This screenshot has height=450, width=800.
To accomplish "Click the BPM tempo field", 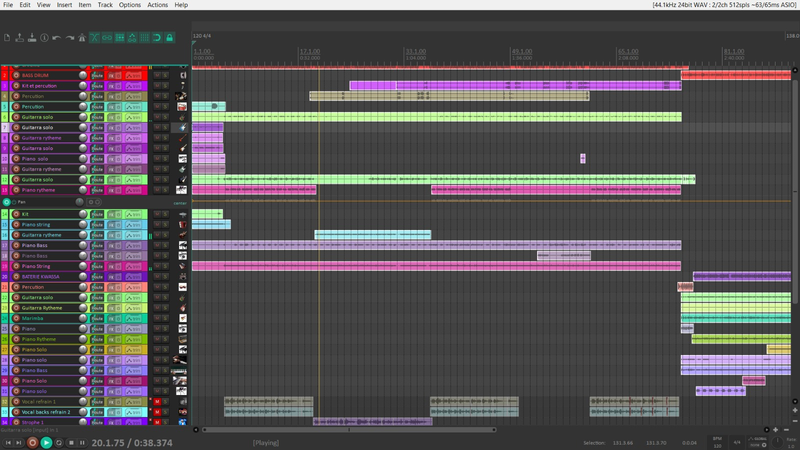I will coord(717,442).
